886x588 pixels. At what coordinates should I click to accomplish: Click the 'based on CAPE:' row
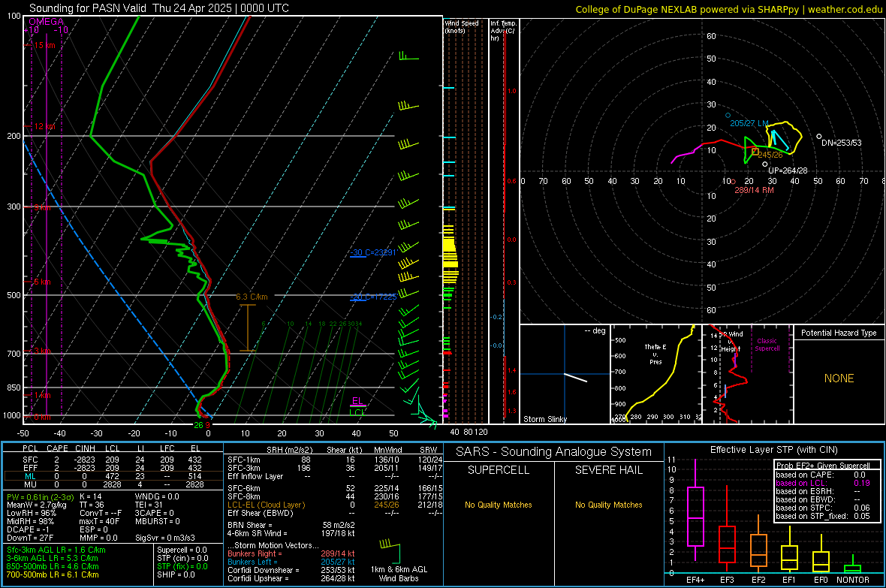pyautogui.click(x=823, y=475)
